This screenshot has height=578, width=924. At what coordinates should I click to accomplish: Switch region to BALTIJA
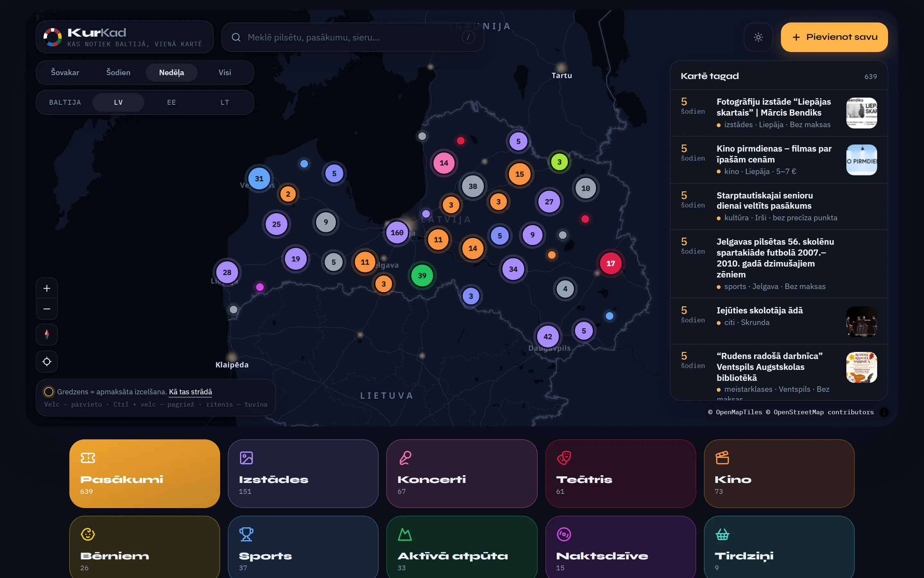pos(65,102)
